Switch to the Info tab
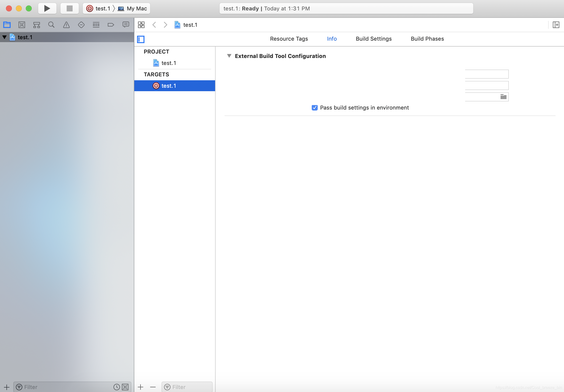Image resolution: width=564 pixels, height=392 pixels. coord(332,39)
